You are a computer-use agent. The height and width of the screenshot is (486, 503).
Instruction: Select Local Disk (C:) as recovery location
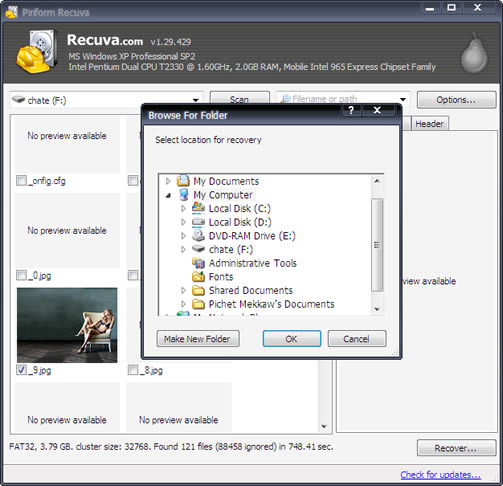click(x=240, y=209)
